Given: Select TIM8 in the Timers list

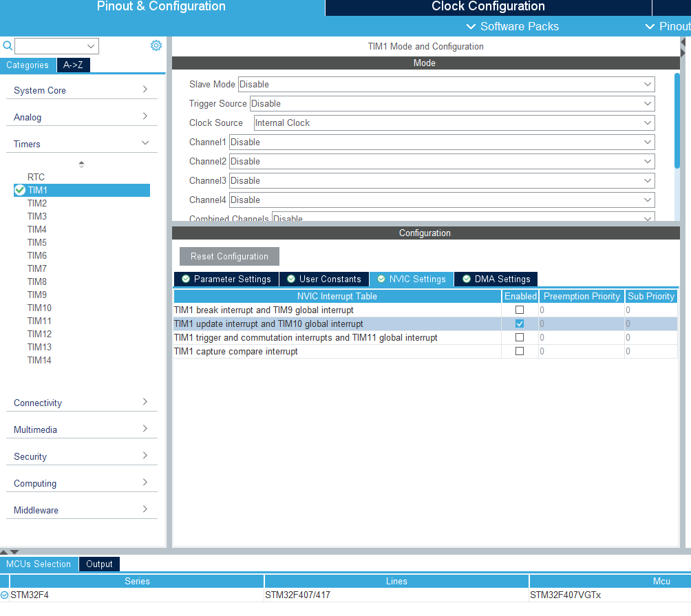Looking at the screenshot, I should point(37,282).
